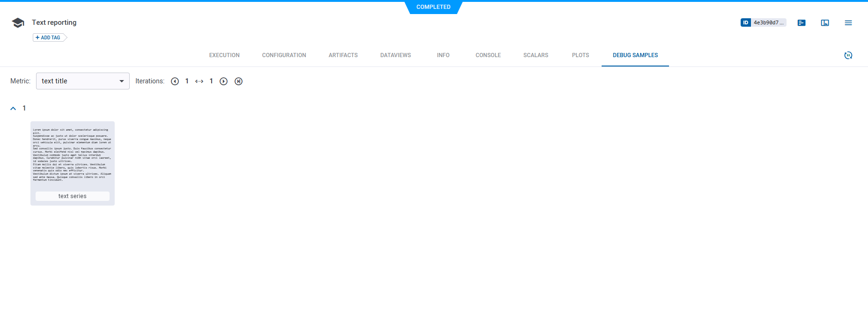Go to next iteration arrow
This screenshot has height=310, width=868.
coord(224,81)
